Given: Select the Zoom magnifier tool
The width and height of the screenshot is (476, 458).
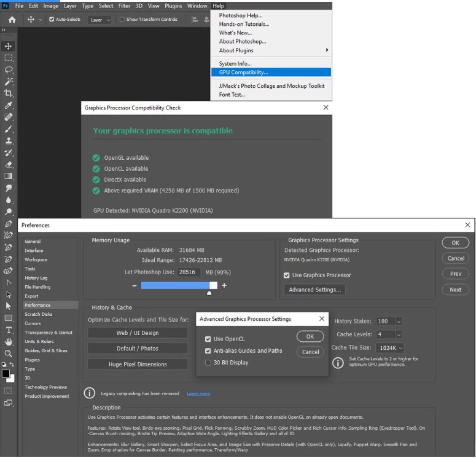Looking at the screenshot, I should point(9,353).
